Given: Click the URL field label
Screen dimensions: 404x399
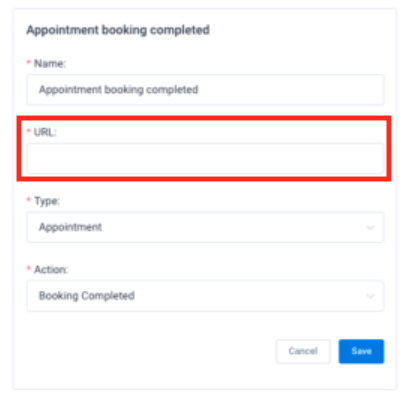Looking at the screenshot, I should [45, 132].
